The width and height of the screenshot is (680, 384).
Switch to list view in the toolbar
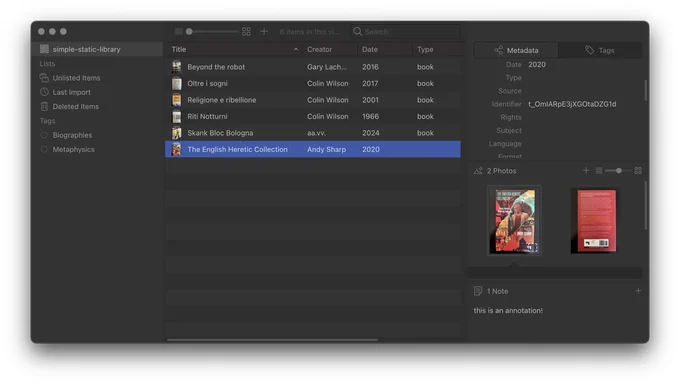coord(178,32)
